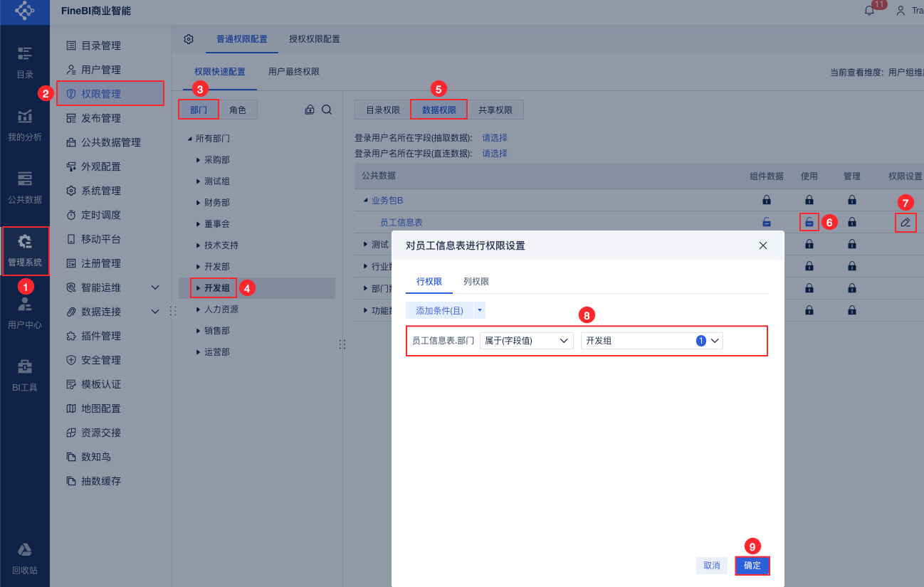Click the 取消 button

coord(712,566)
